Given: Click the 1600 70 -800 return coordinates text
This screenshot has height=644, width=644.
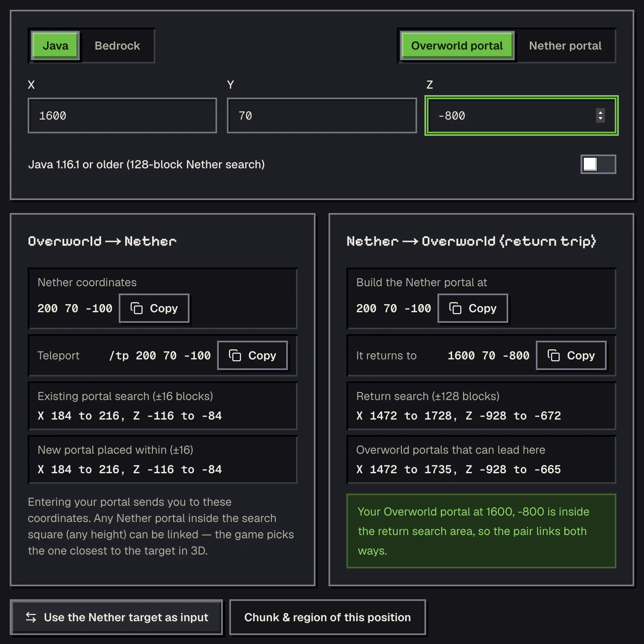Looking at the screenshot, I should [x=488, y=356].
